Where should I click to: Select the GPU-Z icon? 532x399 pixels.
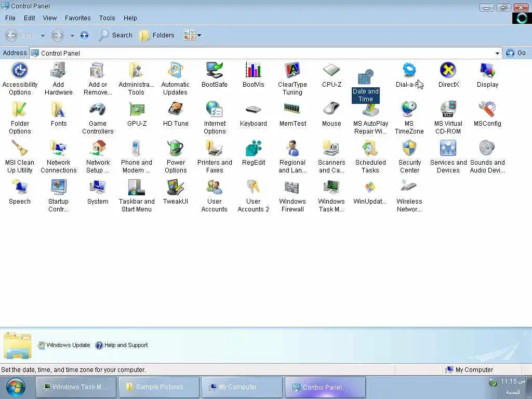(137, 114)
